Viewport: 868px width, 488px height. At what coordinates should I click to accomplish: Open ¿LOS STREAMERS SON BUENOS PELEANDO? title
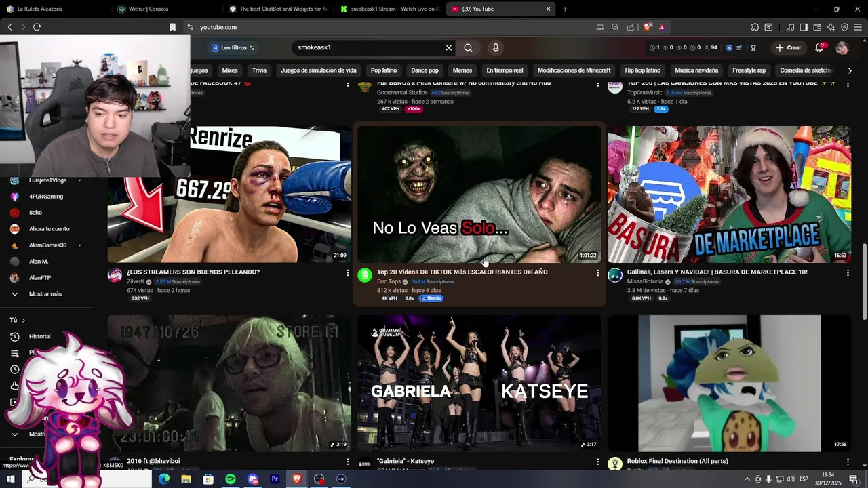(x=193, y=272)
